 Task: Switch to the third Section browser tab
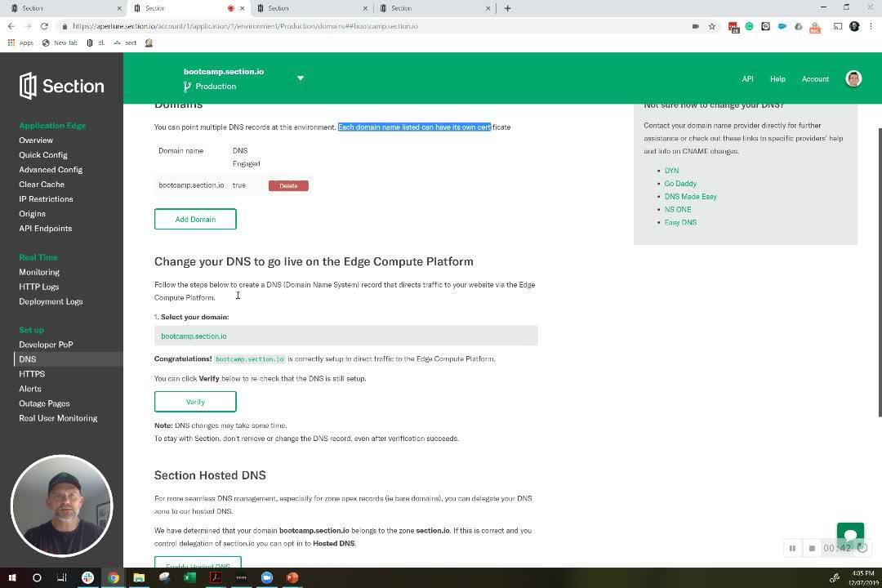pos(312,8)
